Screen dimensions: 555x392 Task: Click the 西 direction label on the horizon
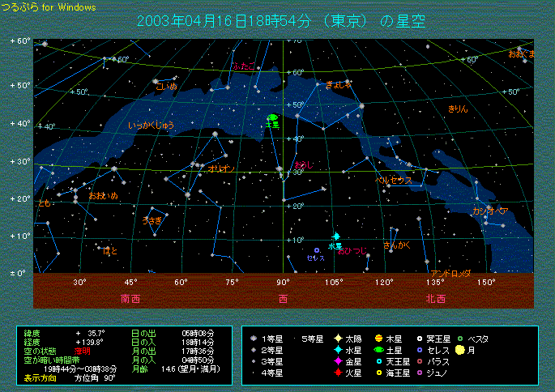tap(283, 298)
